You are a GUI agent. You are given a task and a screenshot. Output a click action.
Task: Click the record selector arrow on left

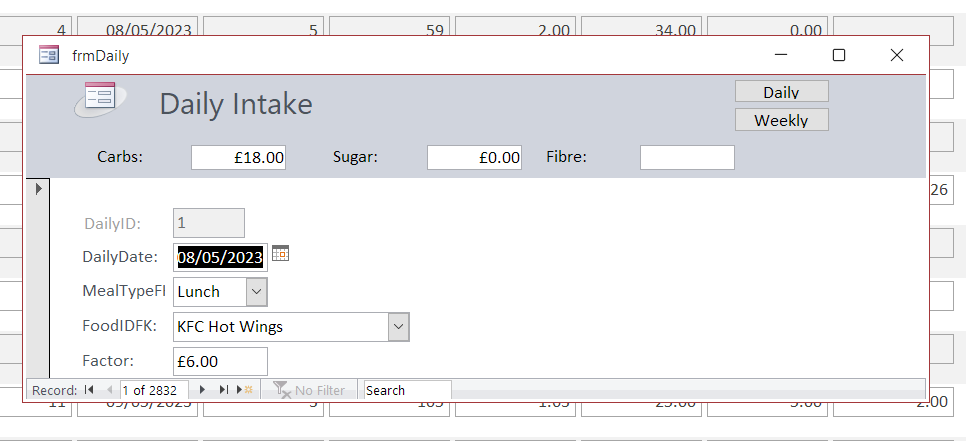point(38,188)
